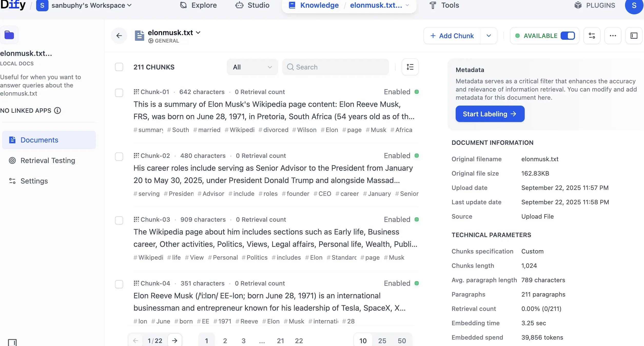644x346 pixels.
Task: Open the Explore tab
Action: [x=199, y=5]
